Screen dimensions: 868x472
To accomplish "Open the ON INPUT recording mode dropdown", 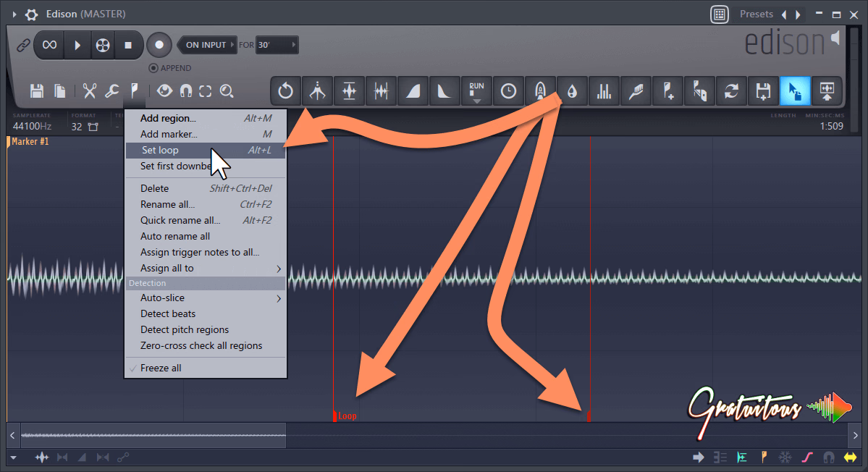I will coord(208,45).
